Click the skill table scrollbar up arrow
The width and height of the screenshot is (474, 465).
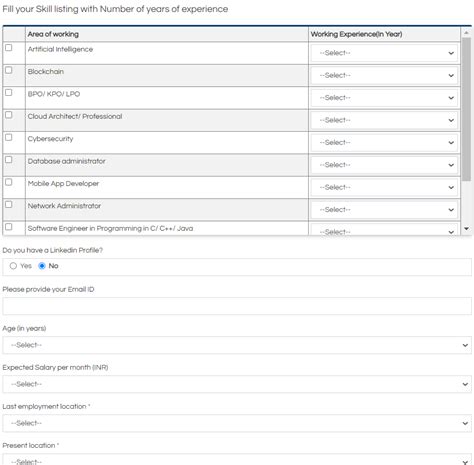click(x=466, y=33)
